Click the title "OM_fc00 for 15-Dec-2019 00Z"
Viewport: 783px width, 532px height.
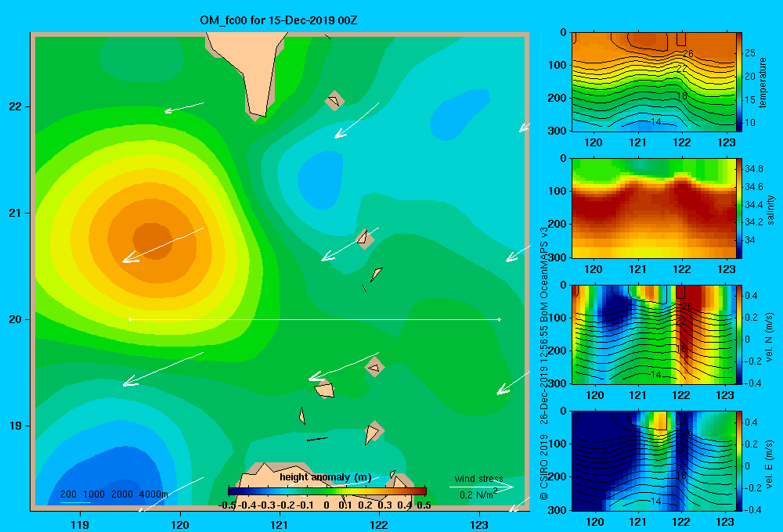click(x=278, y=20)
